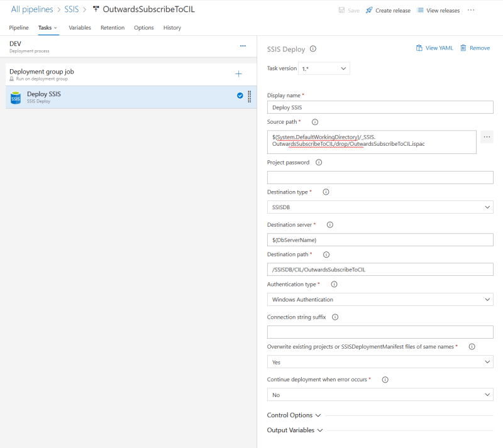Select the Deploy SSIS task row
Image resolution: width=503 pixels, height=448 pixels.
tap(131, 97)
